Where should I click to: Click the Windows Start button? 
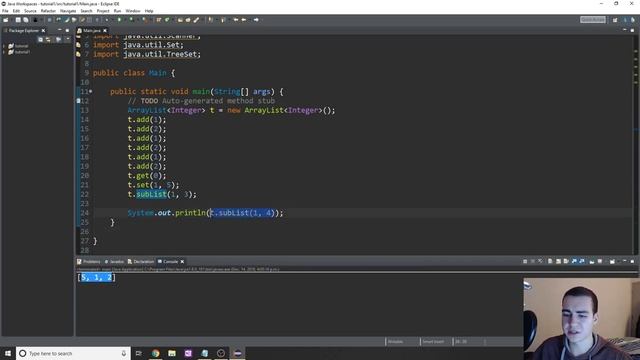click(x=8, y=353)
